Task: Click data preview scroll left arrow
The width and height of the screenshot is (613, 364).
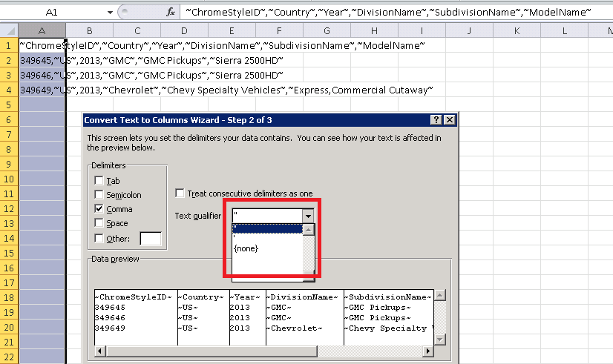Action: click(x=99, y=351)
